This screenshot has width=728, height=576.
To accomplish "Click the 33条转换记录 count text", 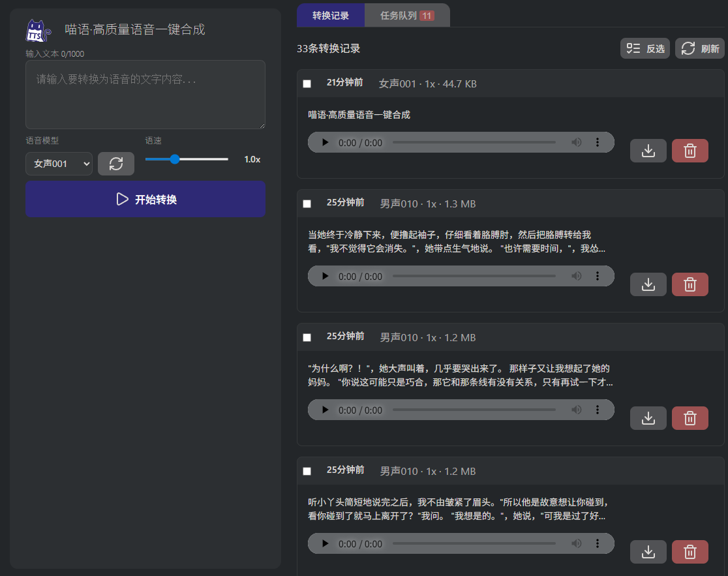I will coord(328,48).
